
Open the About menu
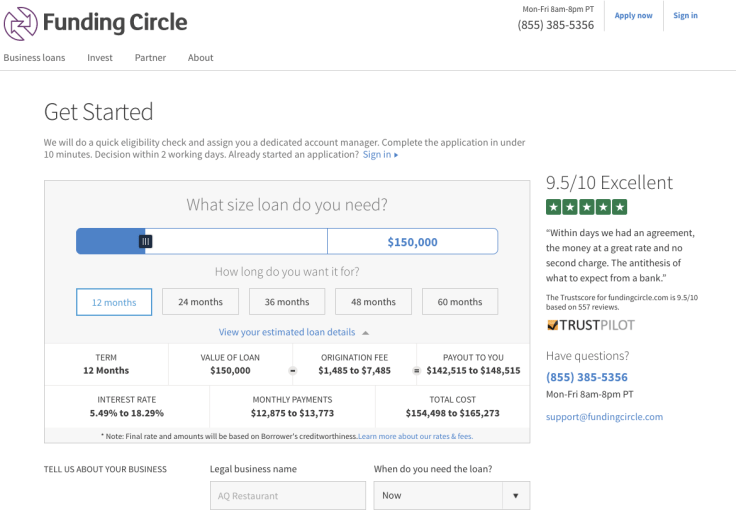(x=200, y=58)
